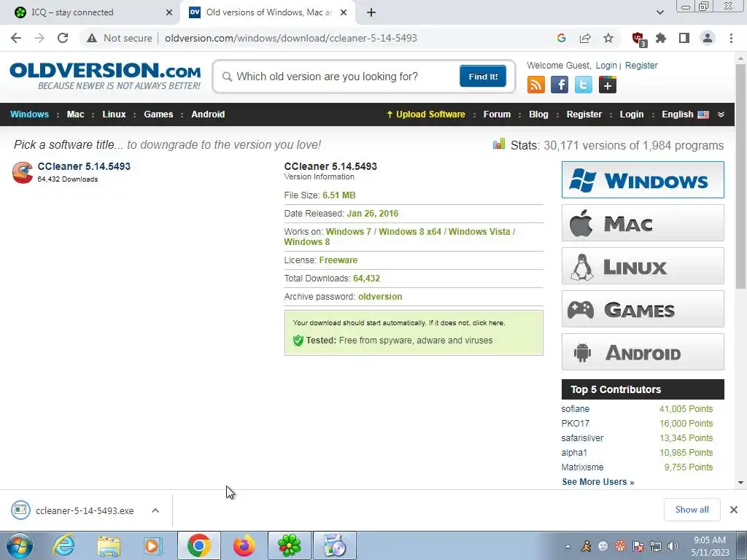
Task: Click the page vertical scrollbar
Action: coord(740,176)
